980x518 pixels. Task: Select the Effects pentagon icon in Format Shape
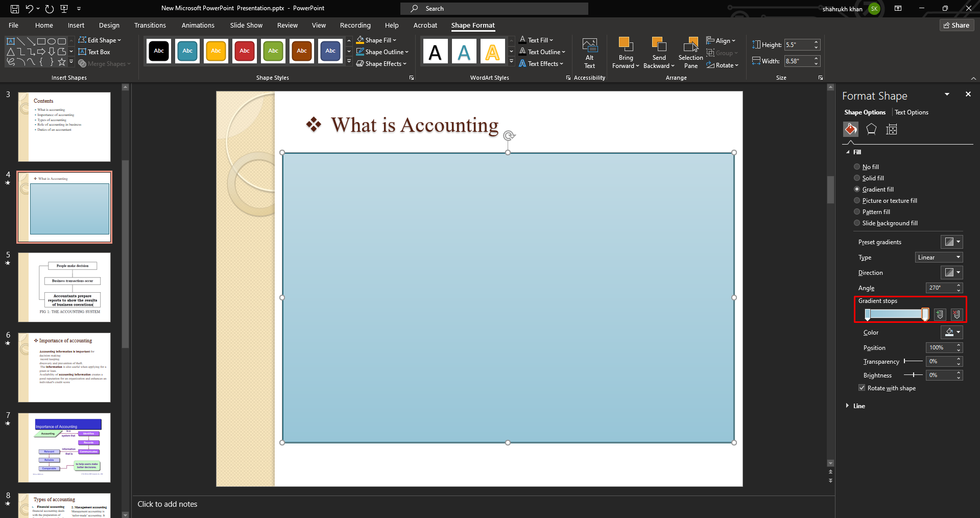tap(871, 129)
